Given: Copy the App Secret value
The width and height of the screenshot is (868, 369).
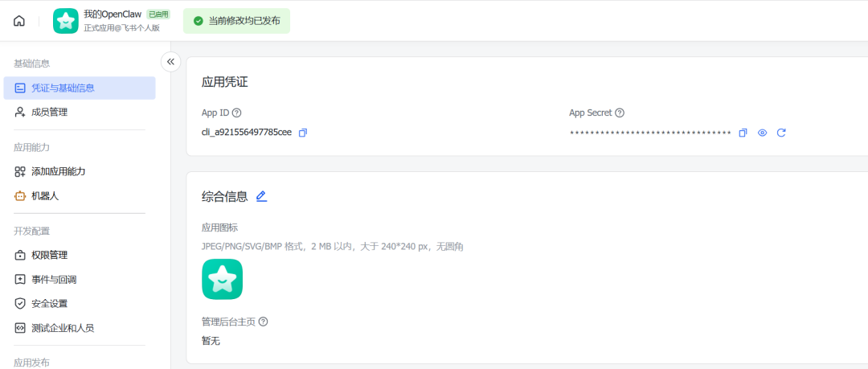Looking at the screenshot, I should (x=743, y=133).
